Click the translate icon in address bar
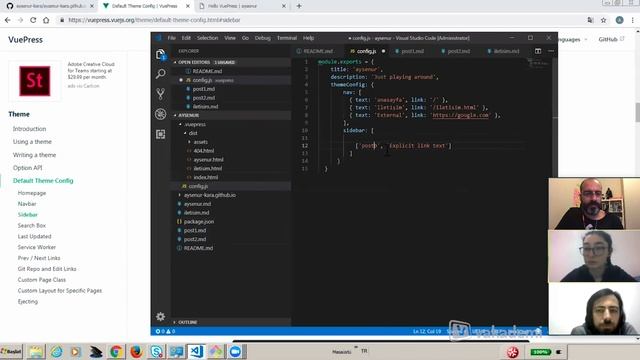The height and width of the screenshot is (360, 640). pyautogui.click(x=590, y=20)
